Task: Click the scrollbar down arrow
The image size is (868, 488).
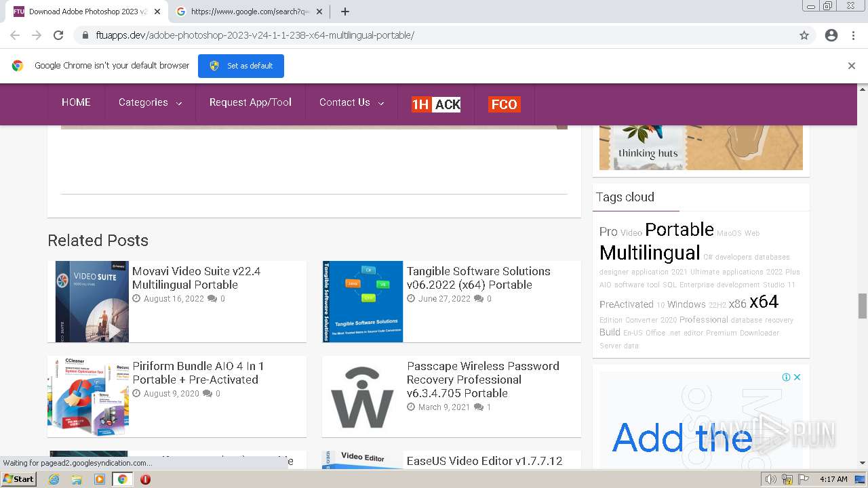Action: [x=863, y=464]
